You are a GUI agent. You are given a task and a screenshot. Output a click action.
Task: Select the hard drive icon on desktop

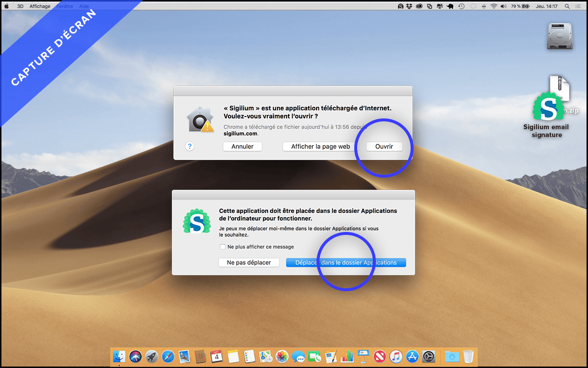click(x=560, y=36)
